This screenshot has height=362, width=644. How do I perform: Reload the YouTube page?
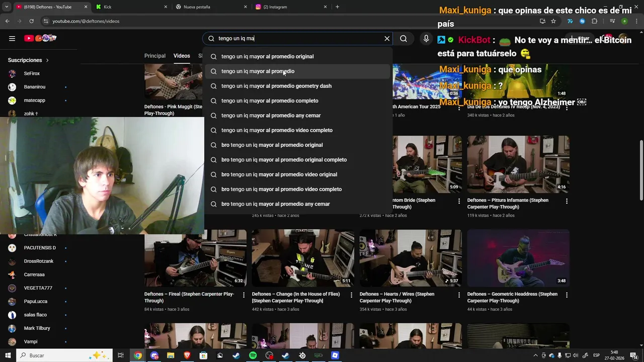(31, 21)
